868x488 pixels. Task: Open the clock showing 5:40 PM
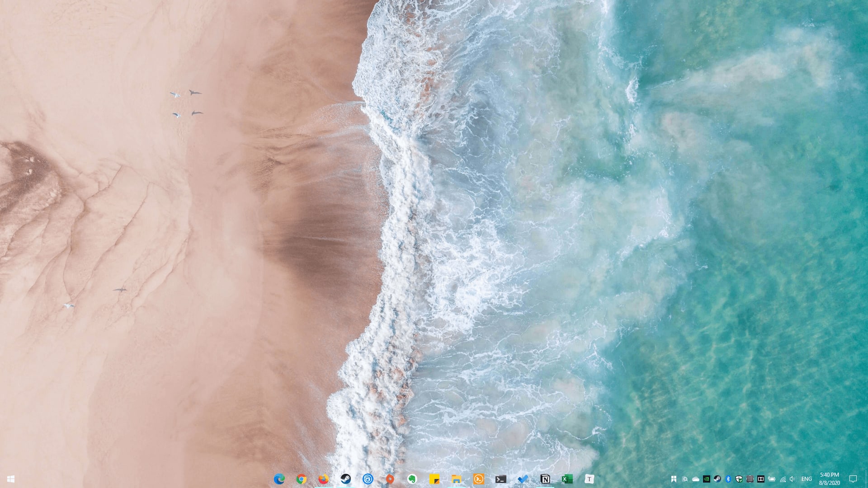(830, 479)
